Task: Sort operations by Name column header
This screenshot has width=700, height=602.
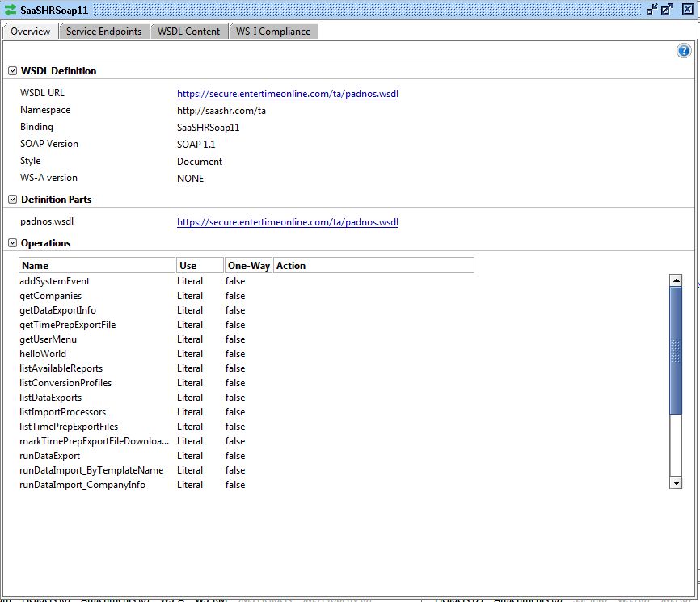Action: click(x=97, y=266)
